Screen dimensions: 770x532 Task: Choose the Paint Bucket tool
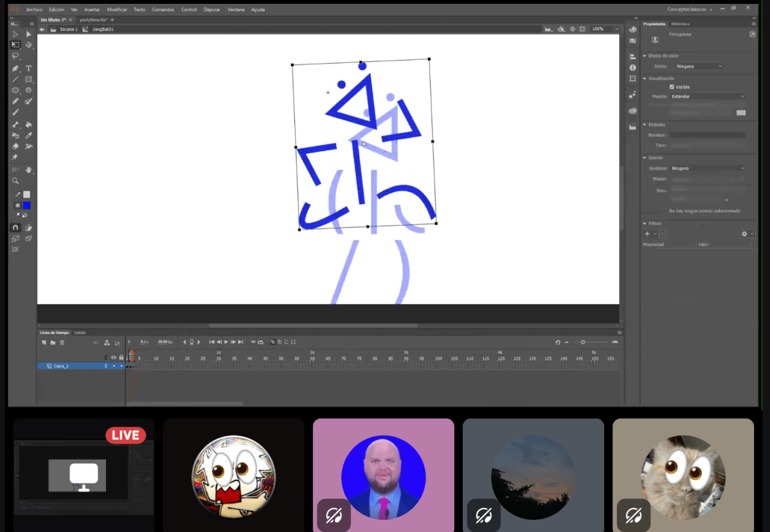[x=28, y=125]
